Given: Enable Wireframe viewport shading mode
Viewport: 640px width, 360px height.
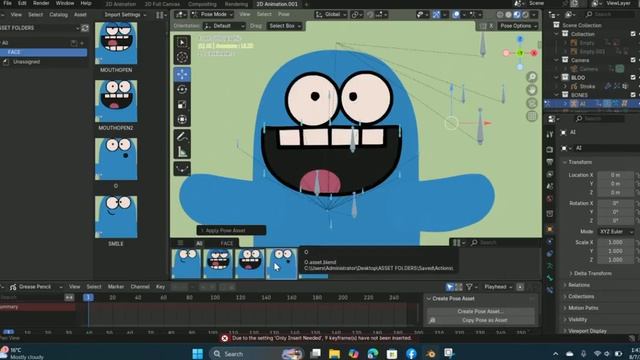Looking at the screenshot, I should coord(500,15).
